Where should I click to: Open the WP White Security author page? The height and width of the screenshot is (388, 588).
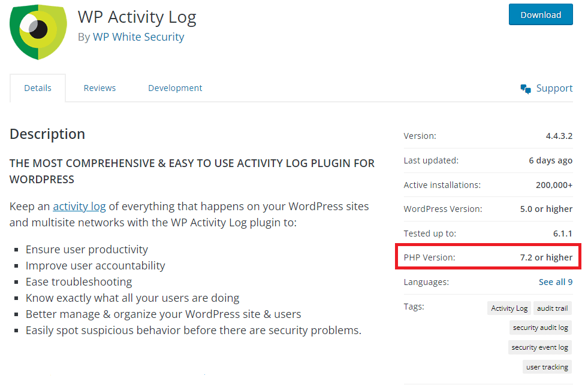tap(138, 37)
